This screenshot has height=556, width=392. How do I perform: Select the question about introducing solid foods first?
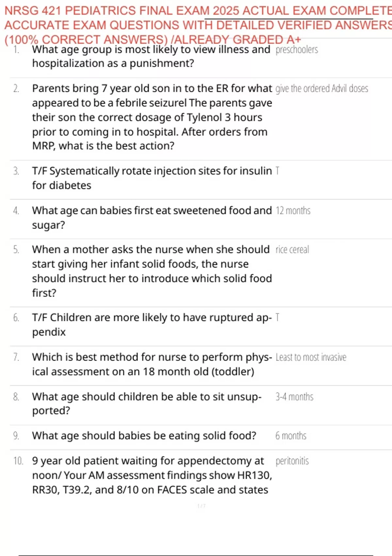coord(152,271)
